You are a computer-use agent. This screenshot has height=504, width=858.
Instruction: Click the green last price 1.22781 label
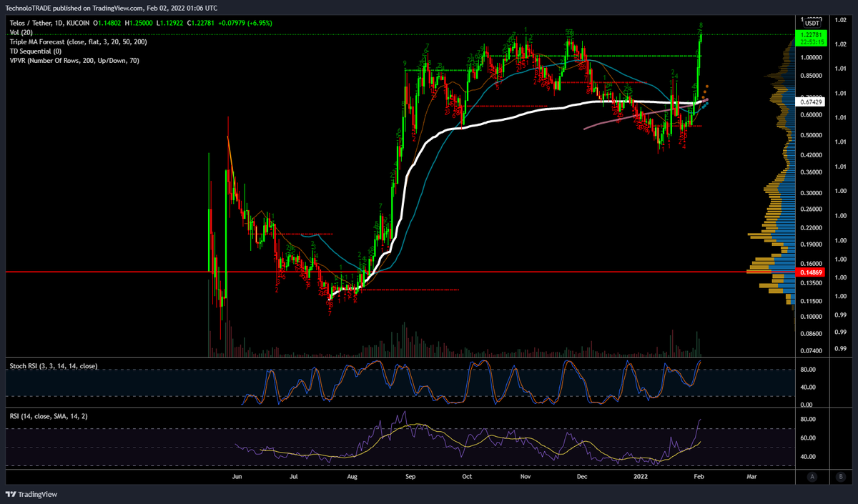click(812, 36)
